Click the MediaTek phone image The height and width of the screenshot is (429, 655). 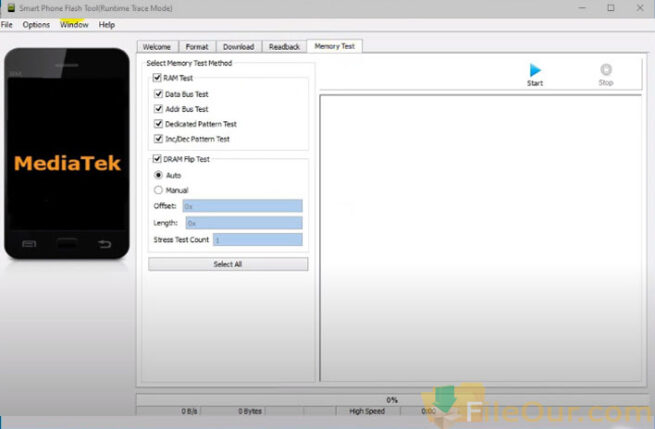pyautogui.click(x=67, y=153)
